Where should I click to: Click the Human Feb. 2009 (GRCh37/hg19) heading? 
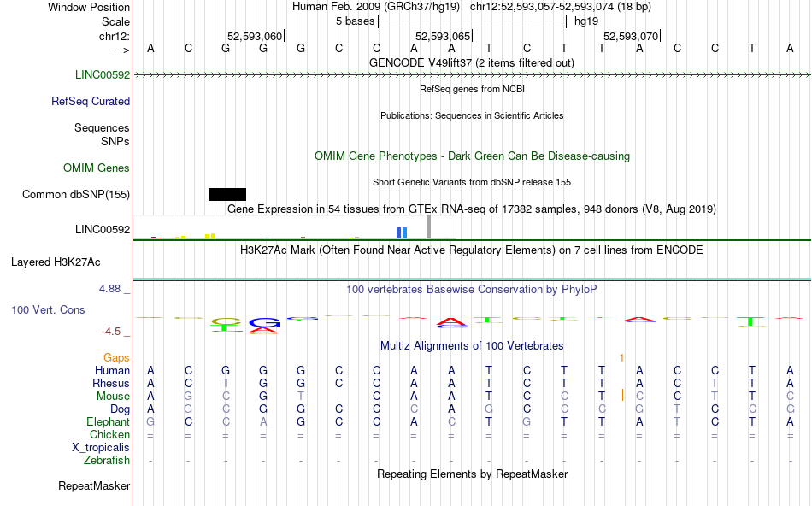coord(376,7)
